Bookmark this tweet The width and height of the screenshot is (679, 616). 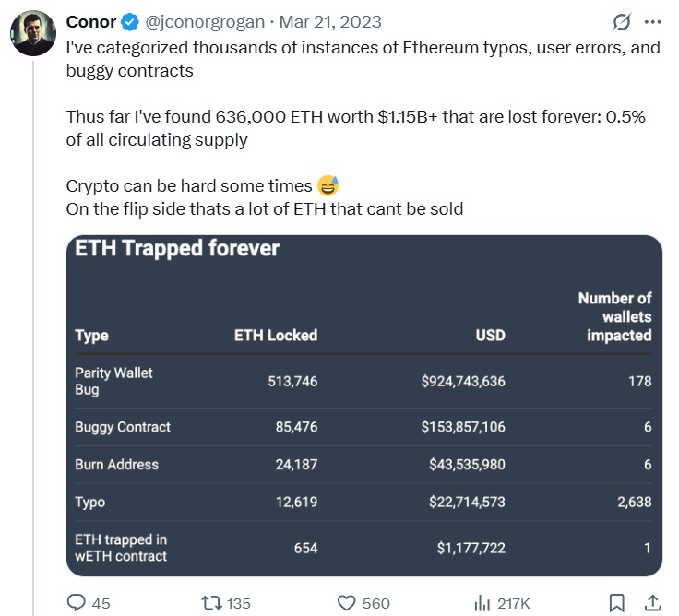click(x=616, y=603)
